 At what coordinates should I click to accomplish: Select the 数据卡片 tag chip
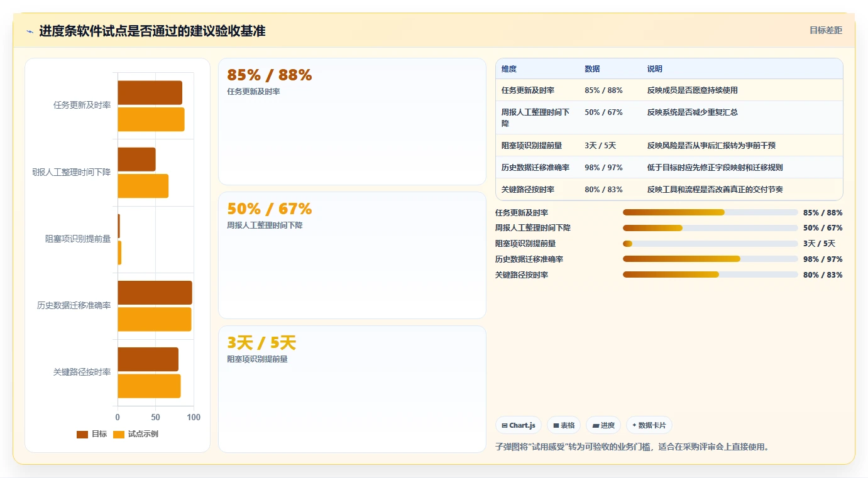[649, 425]
